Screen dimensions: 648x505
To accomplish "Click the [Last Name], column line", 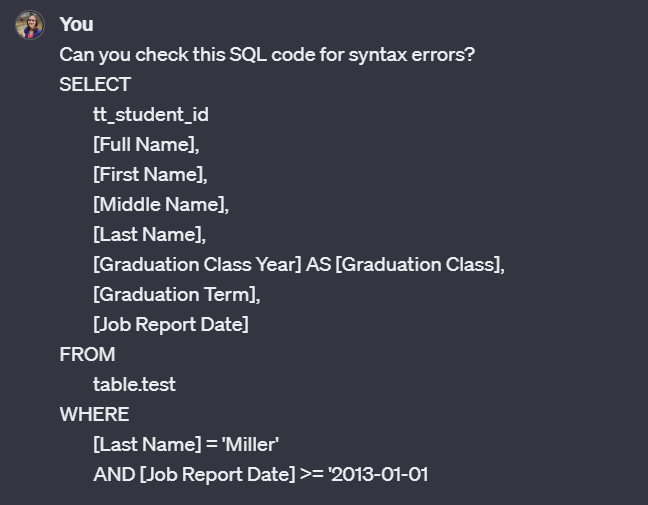I will [149, 235].
